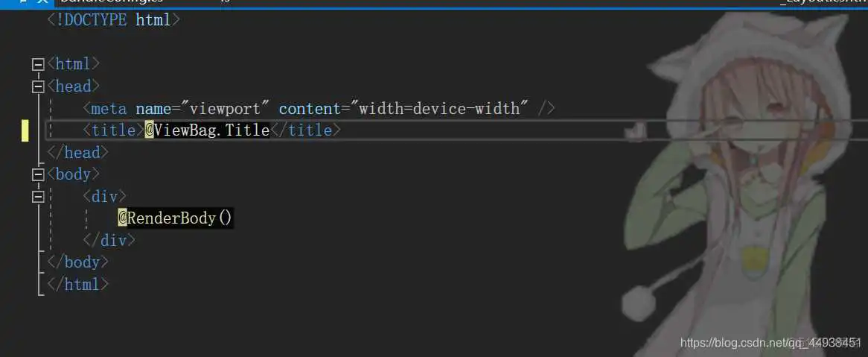Collapse the div block fold box
The image size is (868, 357).
pyautogui.click(x=38, y=197)
